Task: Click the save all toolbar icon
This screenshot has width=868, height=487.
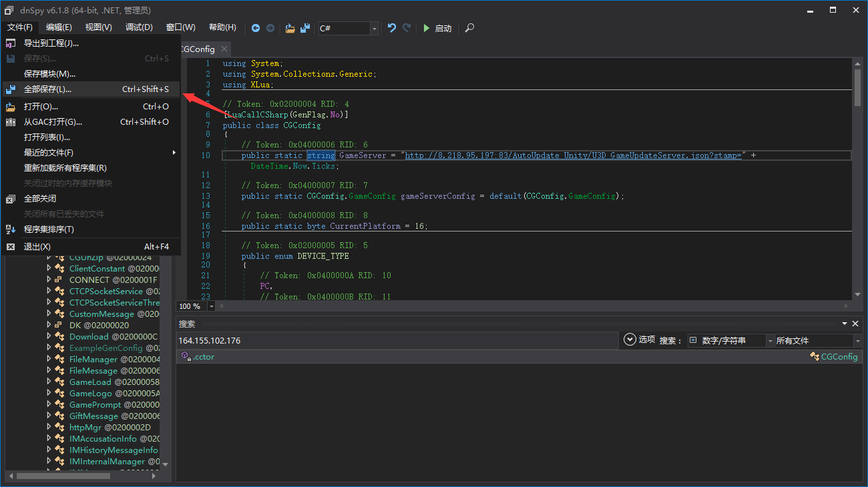Action: coord(305,28)
